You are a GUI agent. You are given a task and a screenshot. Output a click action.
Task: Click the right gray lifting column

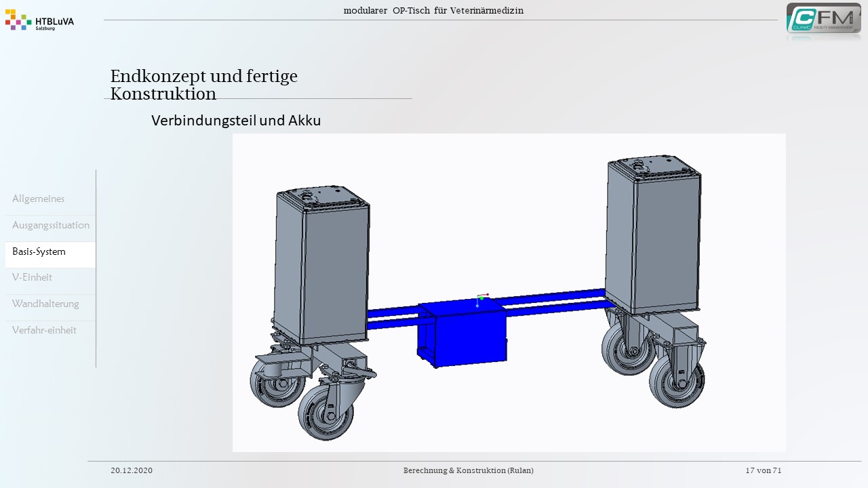point(654,236)
